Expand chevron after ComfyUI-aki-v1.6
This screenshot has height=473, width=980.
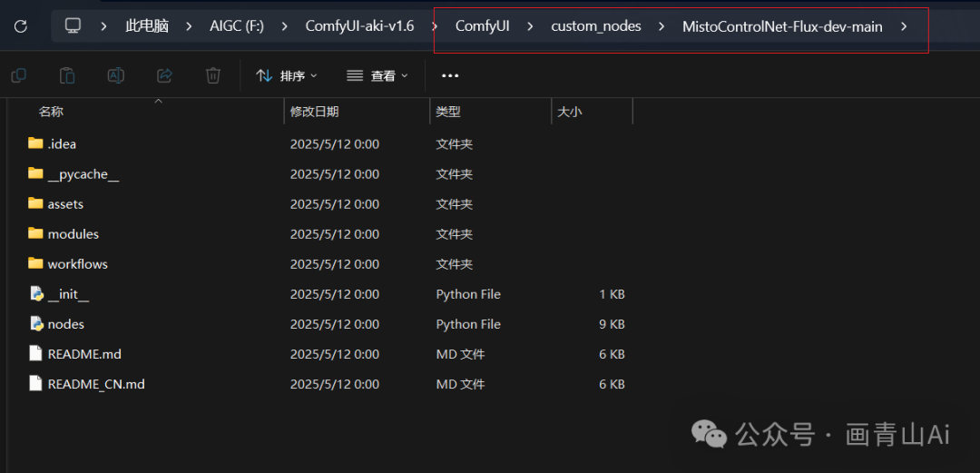435,26
